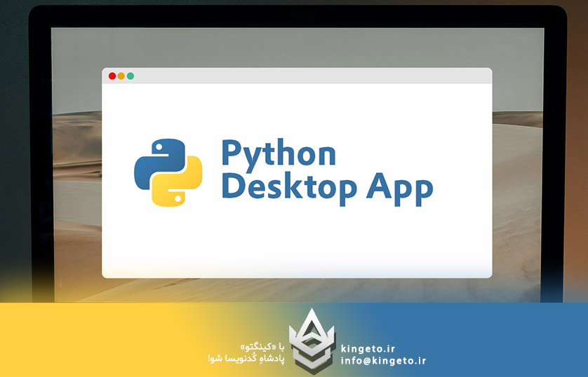This screenshot has height=377, width=588.
Task: Click the Persian «کینگتو» slogan line
Action: [x=263, y=348]
